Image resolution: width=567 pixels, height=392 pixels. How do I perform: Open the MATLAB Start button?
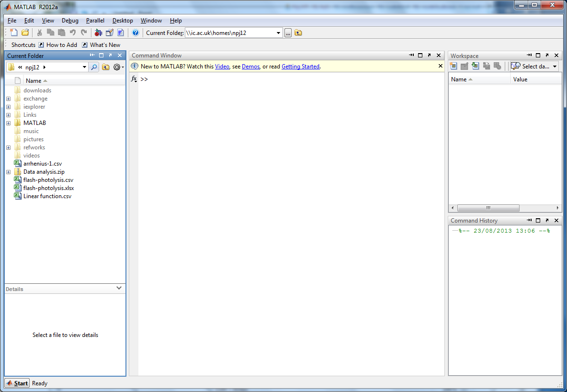[17, 383]
